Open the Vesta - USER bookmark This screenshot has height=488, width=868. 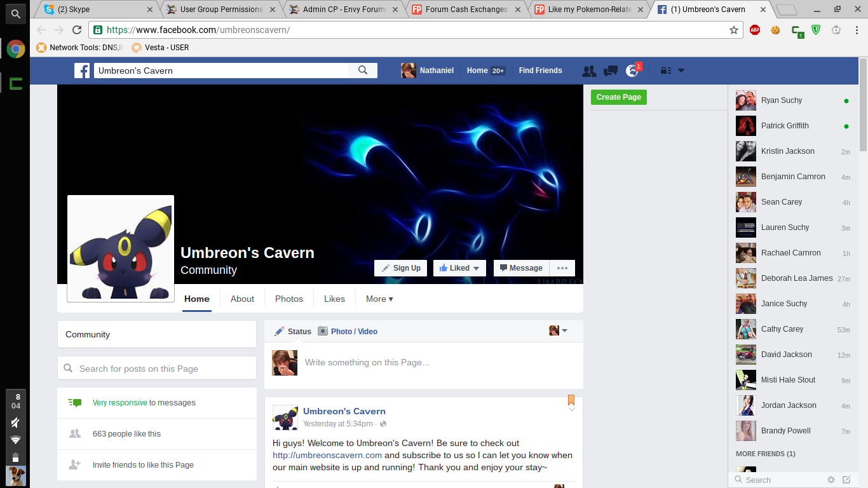(160, 48)
